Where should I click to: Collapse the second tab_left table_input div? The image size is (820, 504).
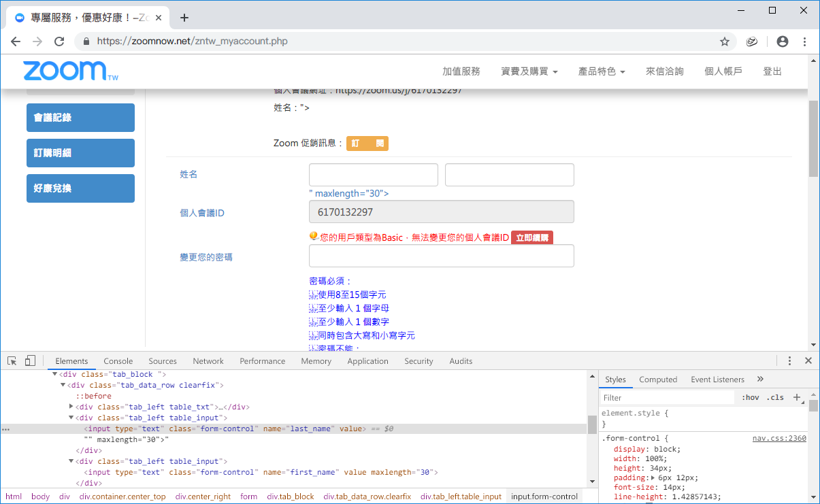(x=71, y=461)
